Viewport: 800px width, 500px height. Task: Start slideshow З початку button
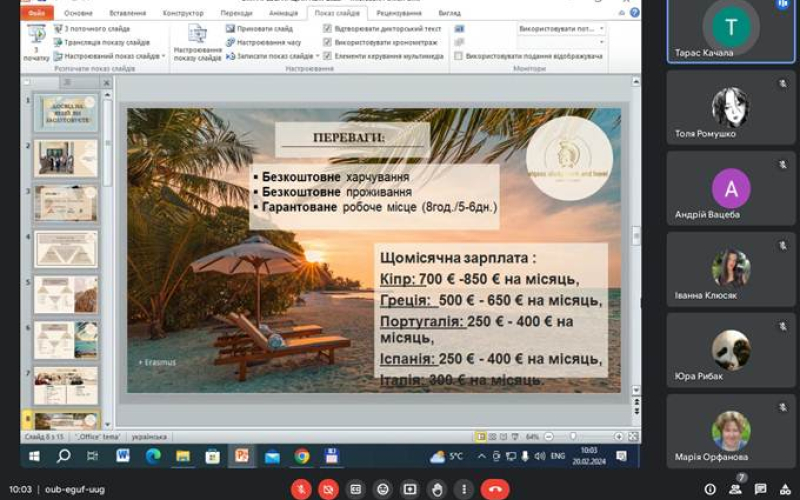pyautogui.click(x=36, y=43)
